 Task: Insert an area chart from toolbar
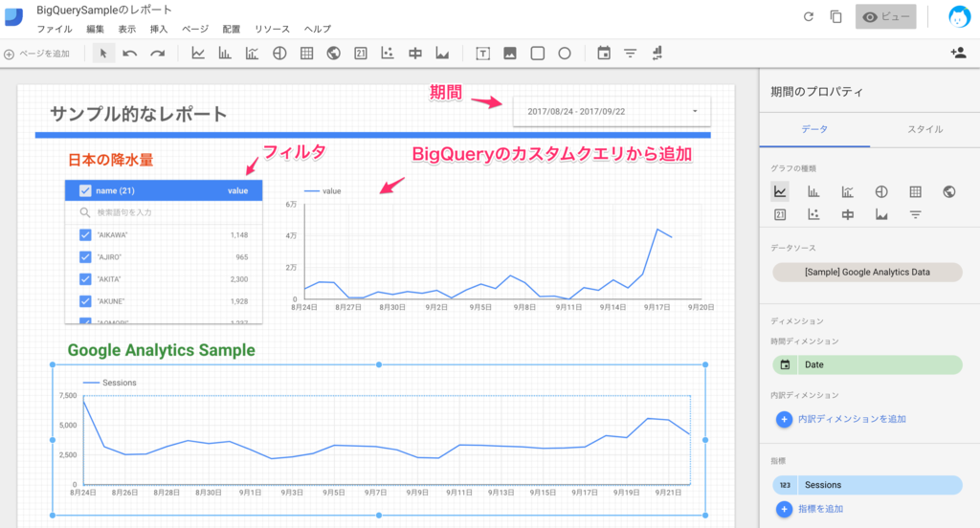point(442,54)
